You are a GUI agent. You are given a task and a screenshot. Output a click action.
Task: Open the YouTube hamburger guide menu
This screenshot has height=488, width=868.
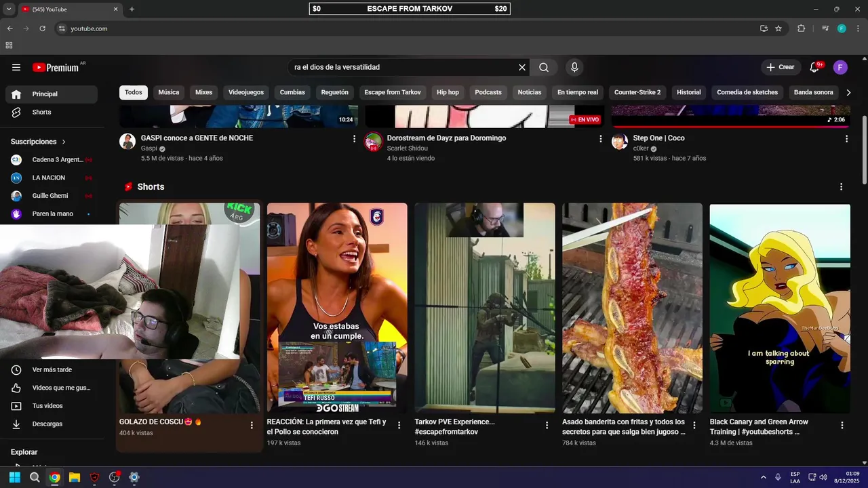16,67
